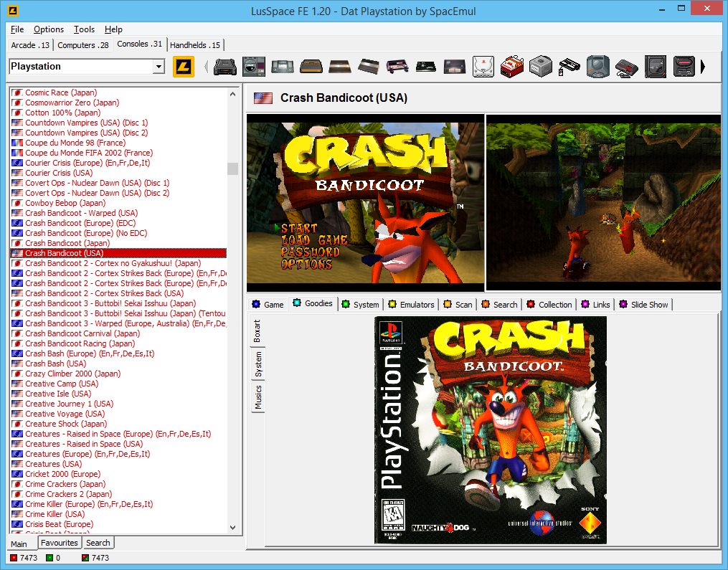Switch to the Handhelds .15 tab
This screenshot has height=570, width=728.
pyautogui.click(x=195, y=45)
